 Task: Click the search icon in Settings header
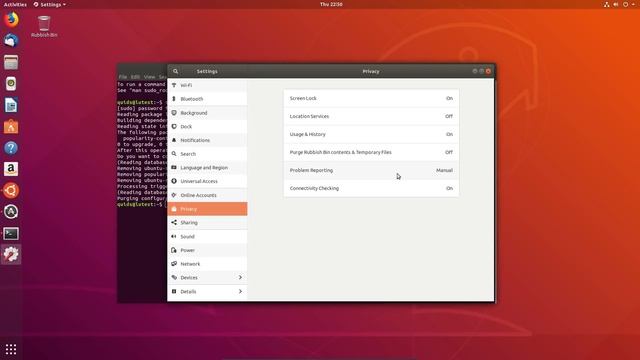tap(176, 71)
